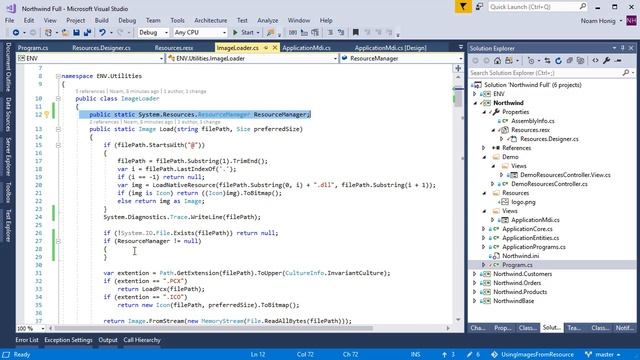Viewport: 640px width, 360px height.
Task: Toggle auto-hide pin of Solution Explorer
Action: click(x=622, y=48)
